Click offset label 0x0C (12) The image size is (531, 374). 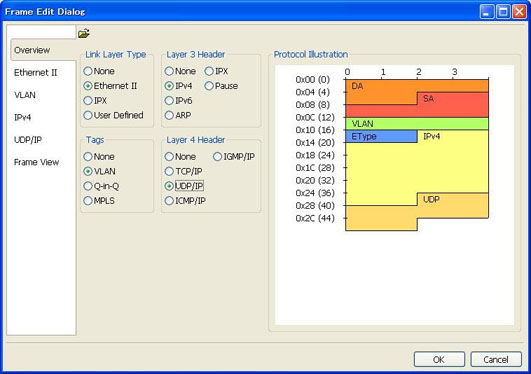pos(315,118)
